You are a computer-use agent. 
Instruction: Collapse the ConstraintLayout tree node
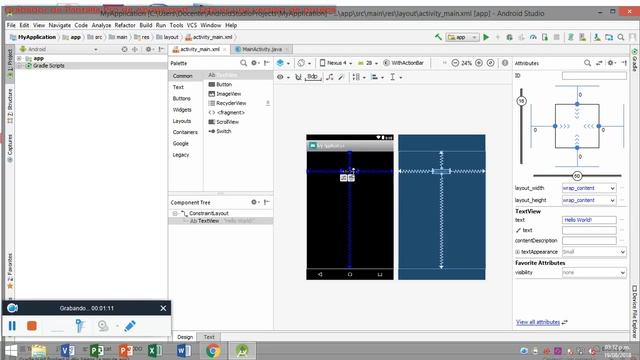[175, 213]
